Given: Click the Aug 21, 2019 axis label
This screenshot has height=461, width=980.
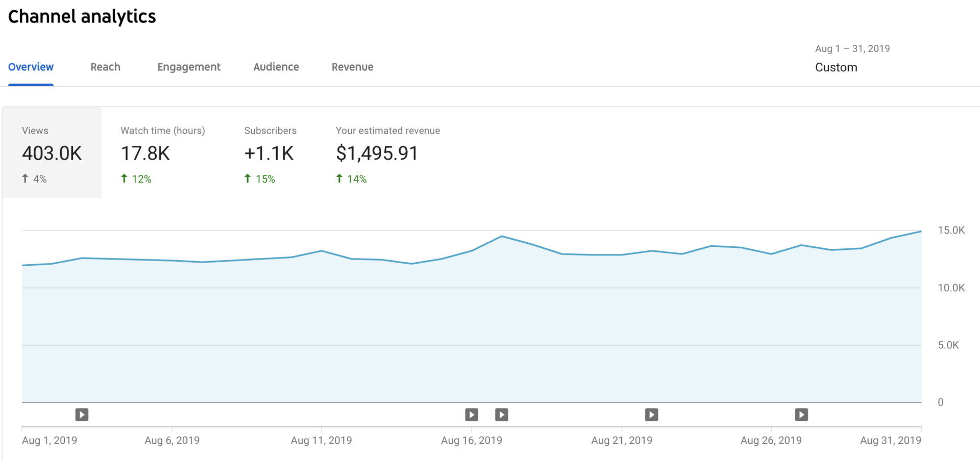Looking at the screenshot, I should point(622,440).
